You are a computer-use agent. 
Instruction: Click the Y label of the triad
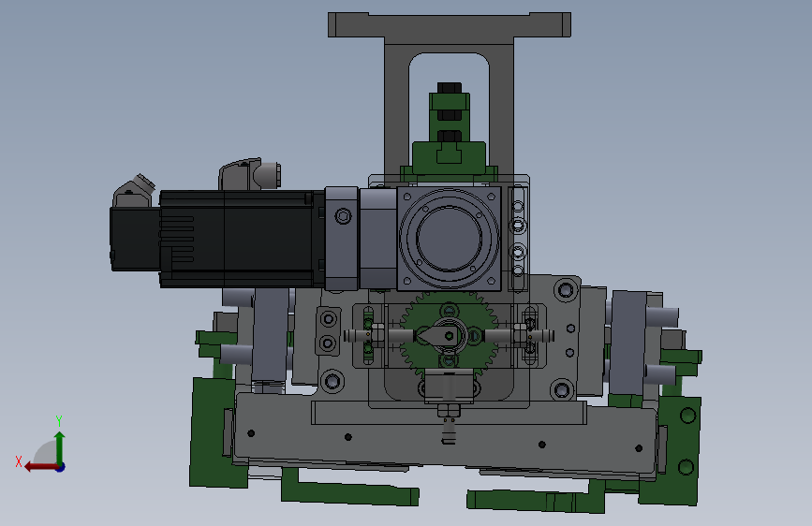[x=59, y=420]
